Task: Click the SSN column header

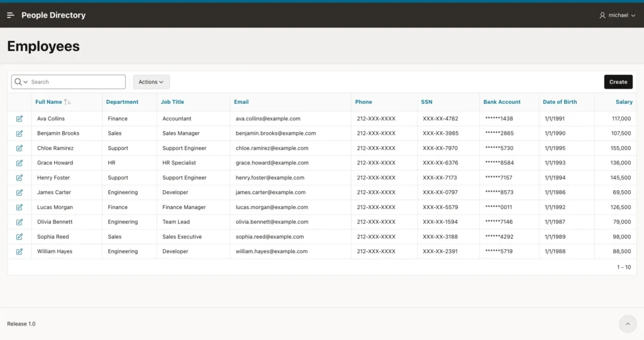Action: (x=426, y=102)
